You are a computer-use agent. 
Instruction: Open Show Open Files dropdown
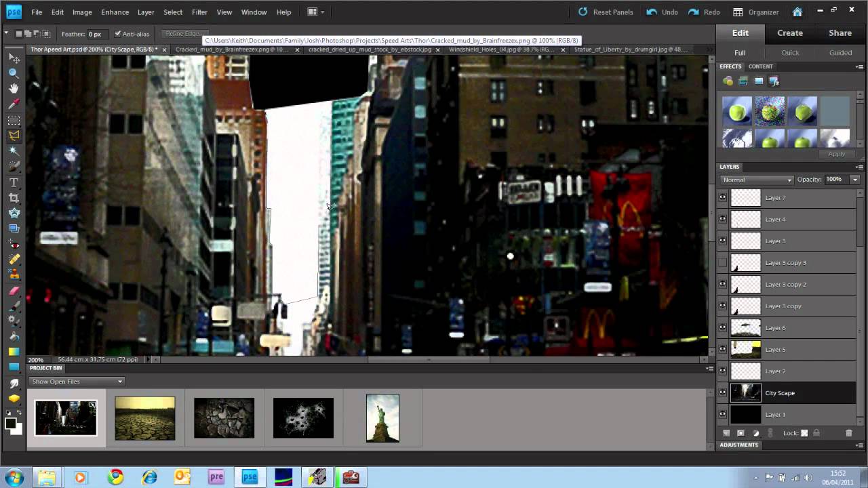pyautogui.click(x=77, y=382)
